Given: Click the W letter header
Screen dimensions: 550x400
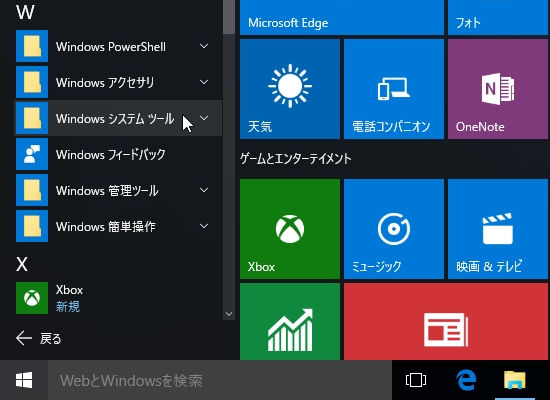Looking at the screenshot, I should click(x=25, y=12).
